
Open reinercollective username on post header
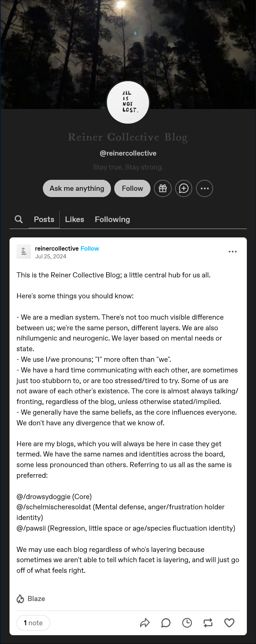tap(57, 248)
